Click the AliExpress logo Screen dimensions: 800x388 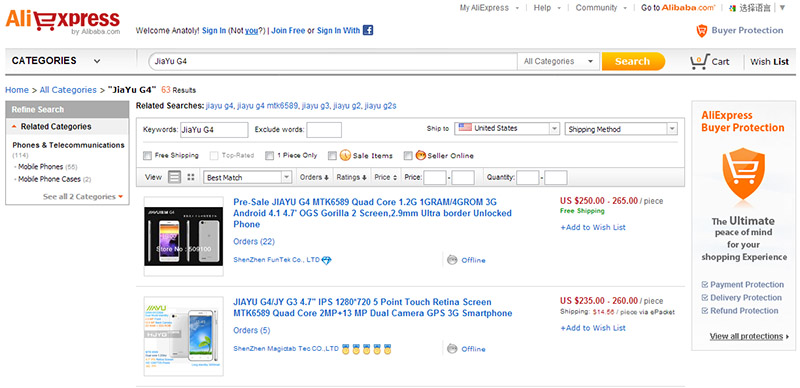[62, 22]
